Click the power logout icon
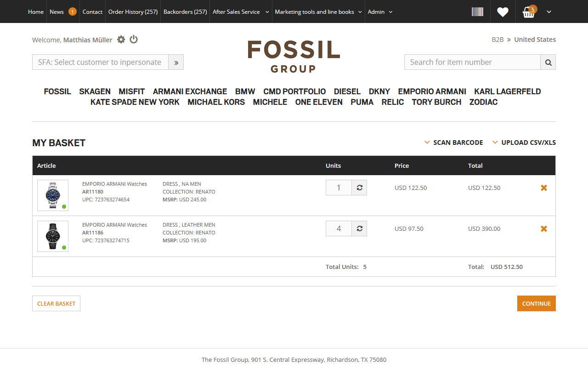Image resolution: width=588 pixels, height=371 pixels. coord(134,40)
